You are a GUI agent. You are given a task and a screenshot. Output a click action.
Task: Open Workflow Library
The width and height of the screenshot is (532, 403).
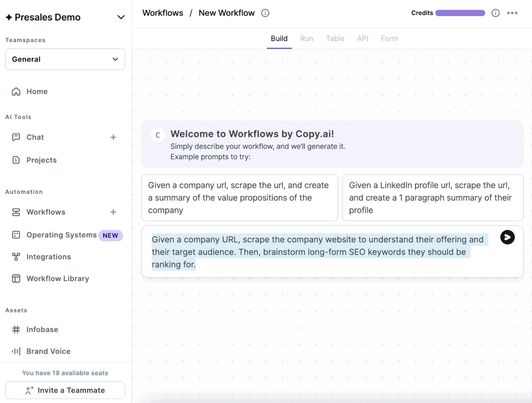pos(58,278)
